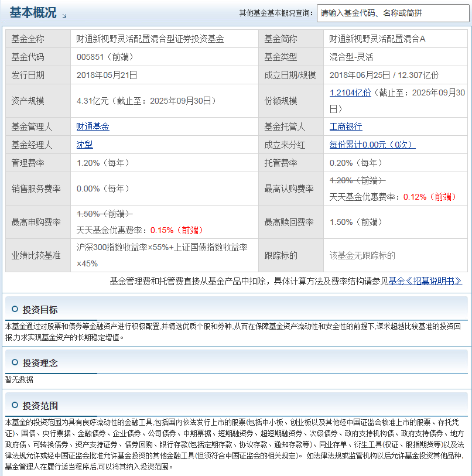Screen dimensions: 472x476
Task: Click the tracking target value 该基金无跟踪标的
Action: pos(362,256)
